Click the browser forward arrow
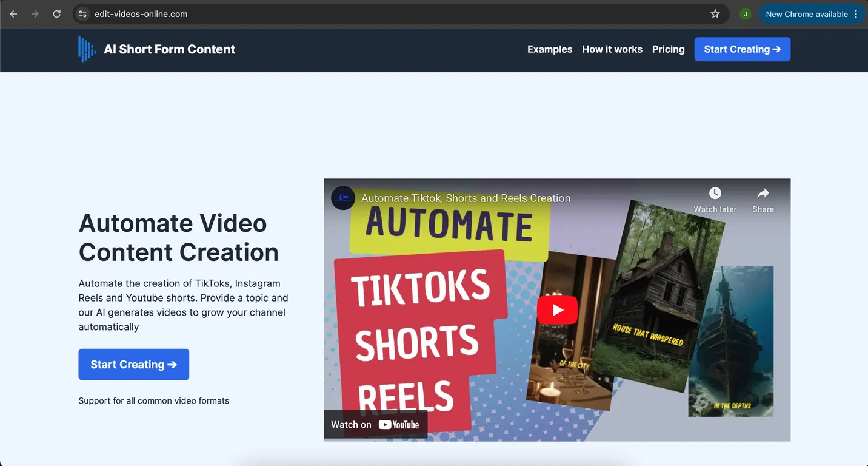 pos(35,14)
